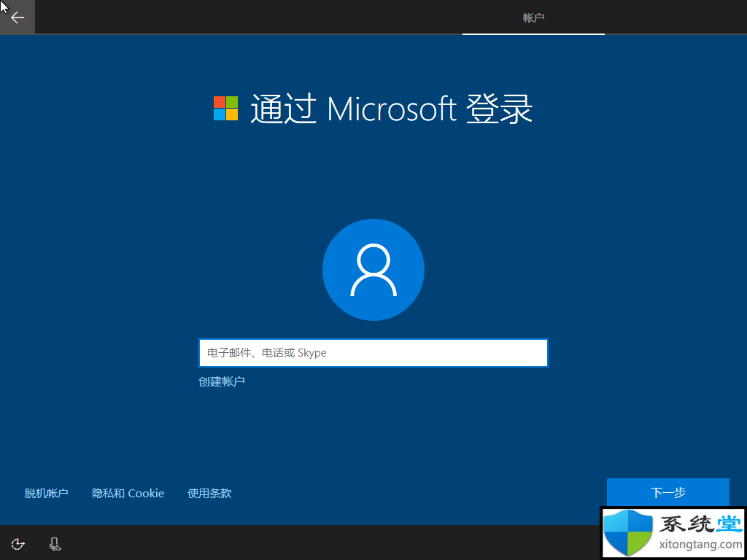The height and width of the screenshot is (560, 747).
Task: Open the 创建帐户 link
Action: (222, 381)
